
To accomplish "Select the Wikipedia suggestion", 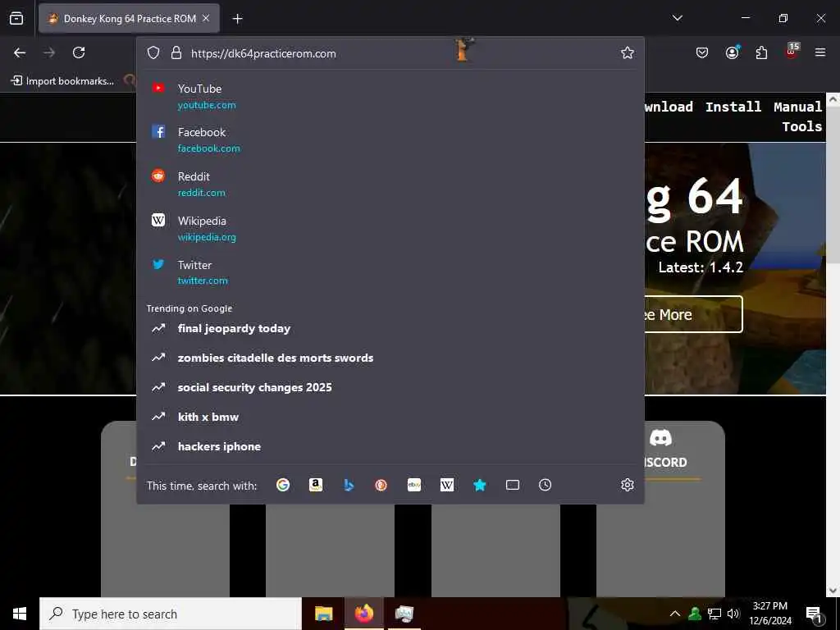I will point(390,228).
